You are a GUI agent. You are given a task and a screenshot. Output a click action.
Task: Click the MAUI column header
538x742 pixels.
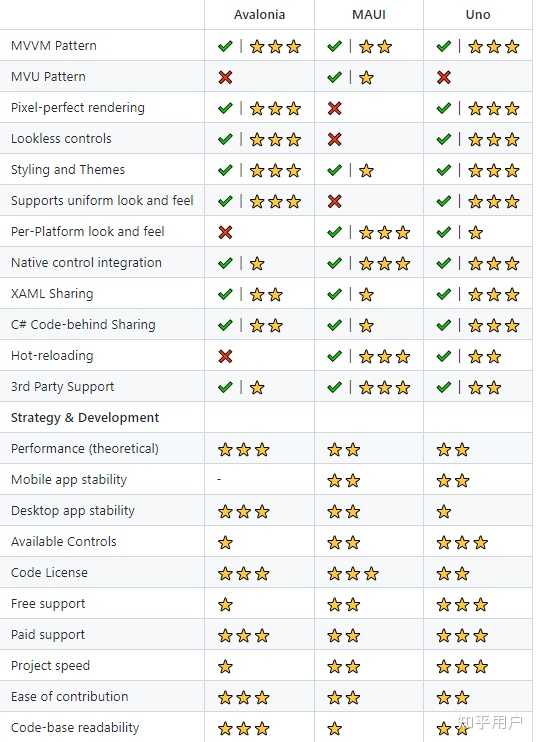click(x=369, y=15)
